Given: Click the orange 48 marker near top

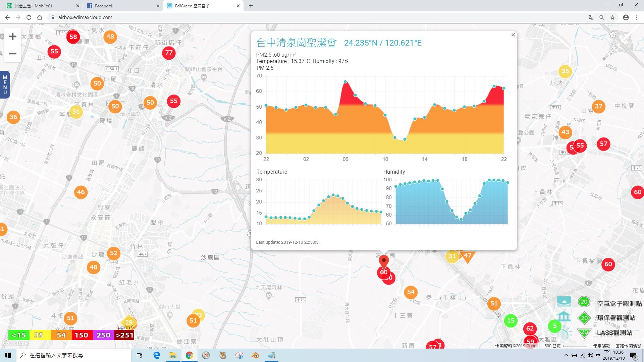Looking at the screenshot, I should 110,37.
